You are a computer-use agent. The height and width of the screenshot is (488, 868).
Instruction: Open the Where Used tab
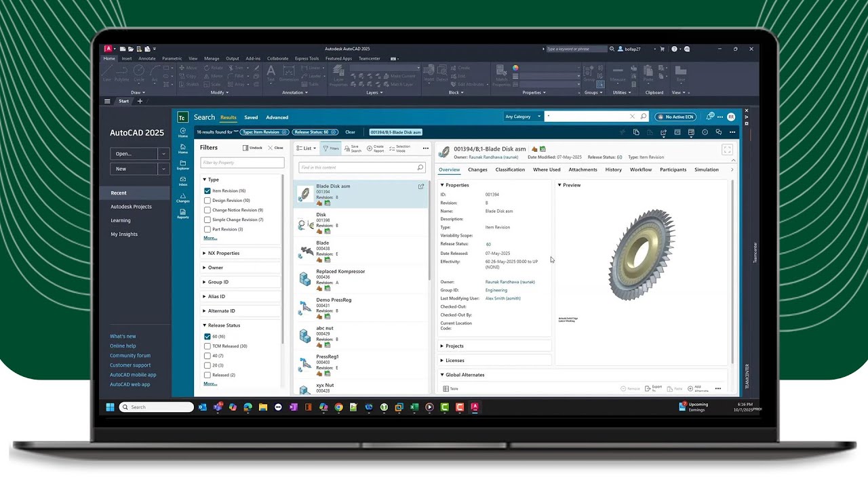[547, 169]
